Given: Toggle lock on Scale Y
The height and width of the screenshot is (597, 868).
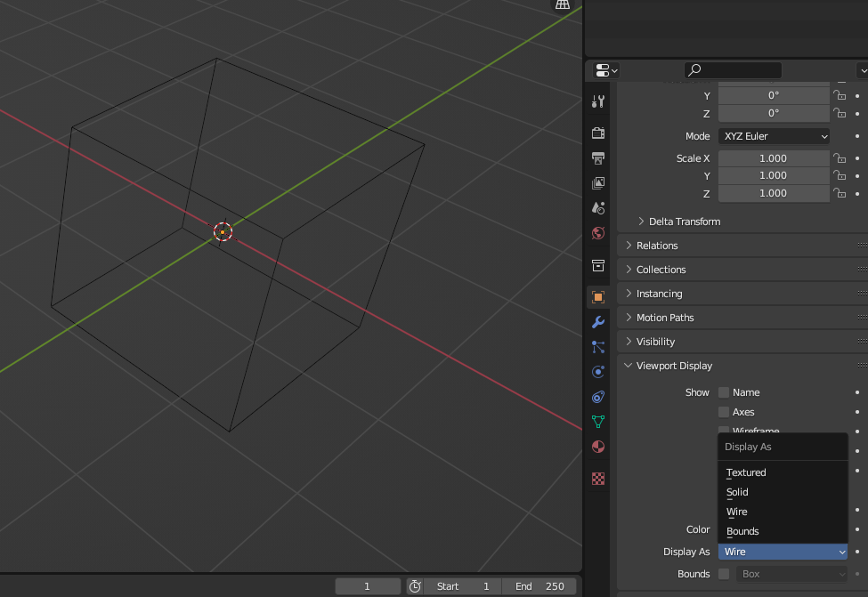Looking at the screenshot, I should (x=840, y=176).
